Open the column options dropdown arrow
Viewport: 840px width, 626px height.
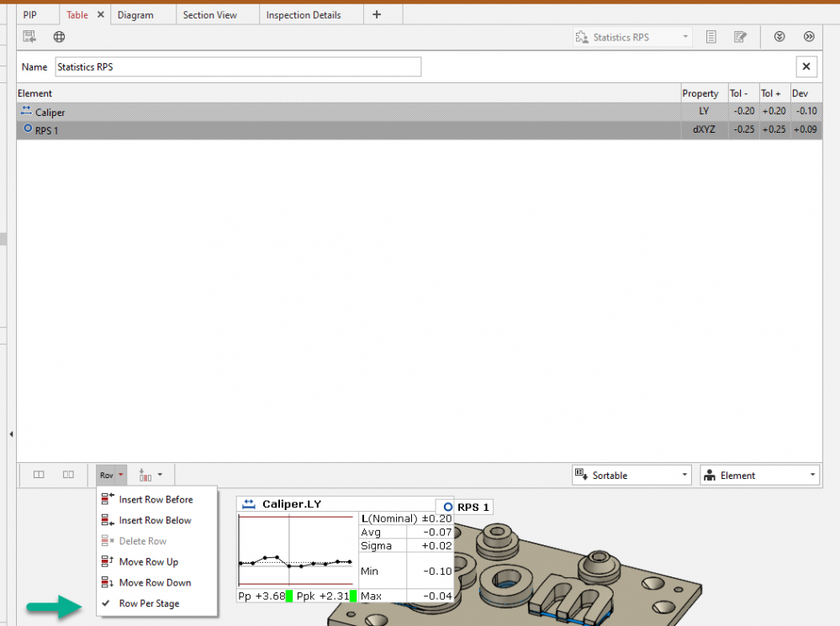pos(160,475)
